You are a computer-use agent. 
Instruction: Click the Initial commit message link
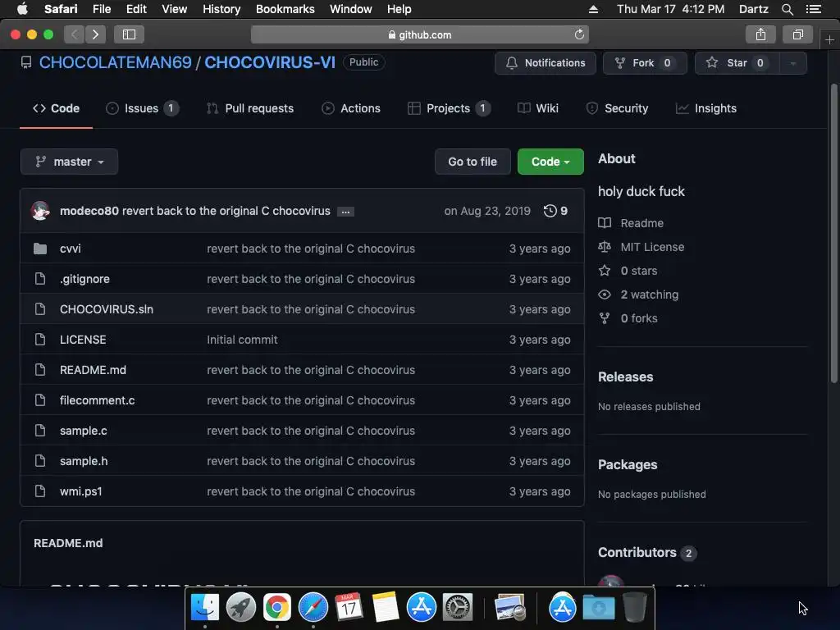click(242, 340)
